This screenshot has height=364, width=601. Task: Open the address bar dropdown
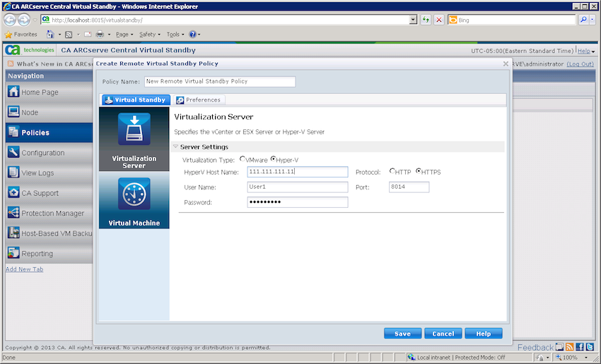(413, 20)
